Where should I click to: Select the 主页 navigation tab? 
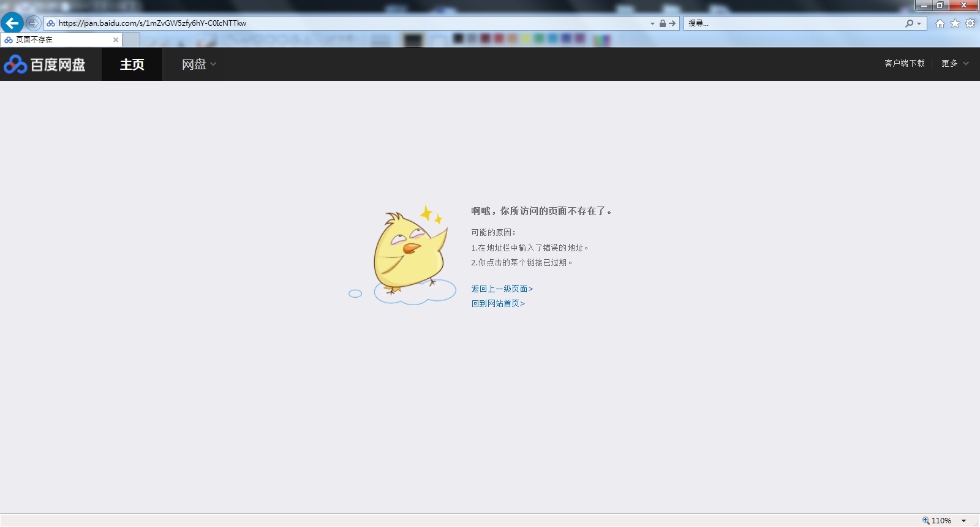tap(132, 64)
